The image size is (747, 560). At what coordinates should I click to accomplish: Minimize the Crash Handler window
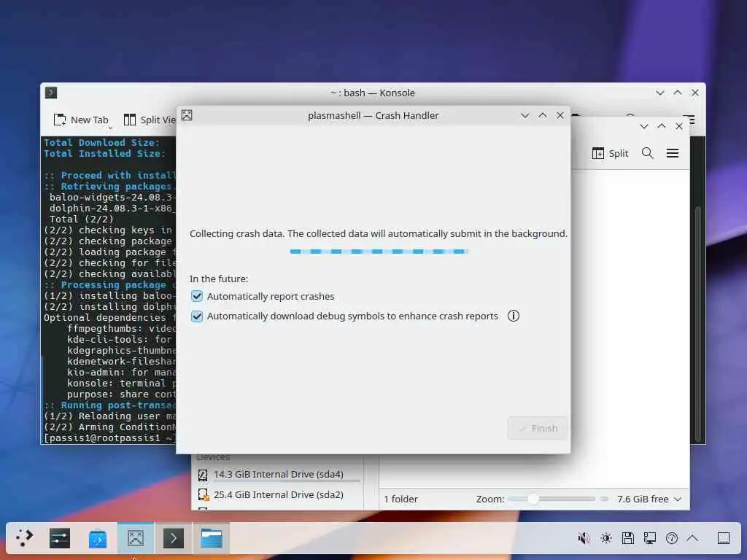click(525, 115)
